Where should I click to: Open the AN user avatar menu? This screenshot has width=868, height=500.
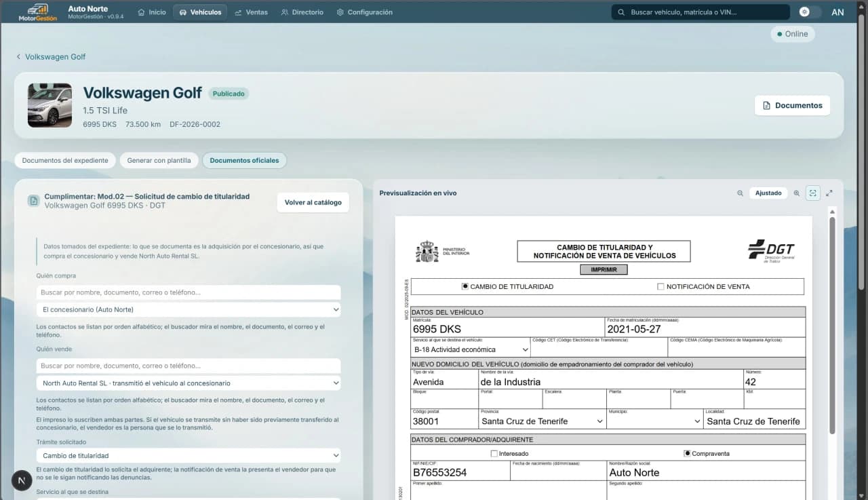[837, 12]
